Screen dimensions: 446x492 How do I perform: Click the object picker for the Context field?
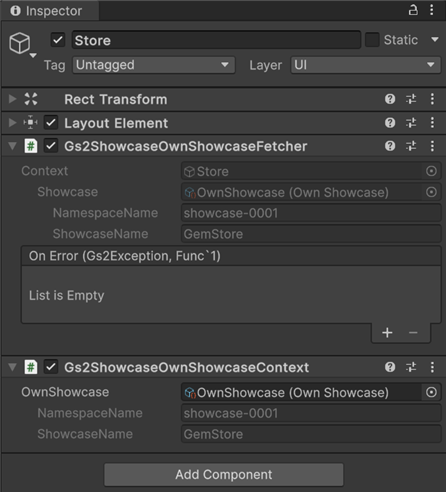pyautogui.click(x=431, y=171)
